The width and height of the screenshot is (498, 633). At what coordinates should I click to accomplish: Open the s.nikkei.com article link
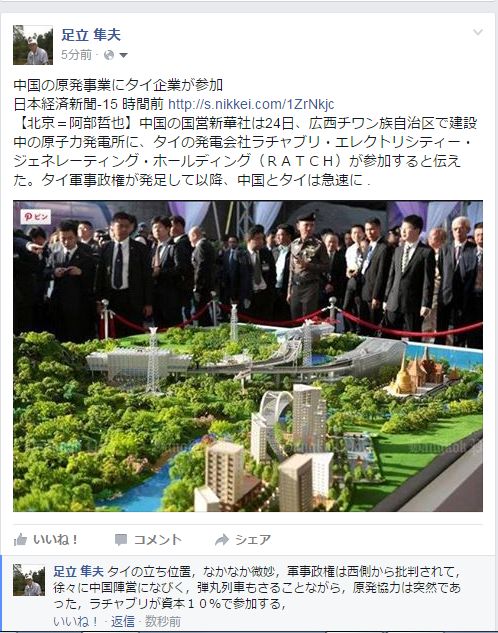pos(251,104)
